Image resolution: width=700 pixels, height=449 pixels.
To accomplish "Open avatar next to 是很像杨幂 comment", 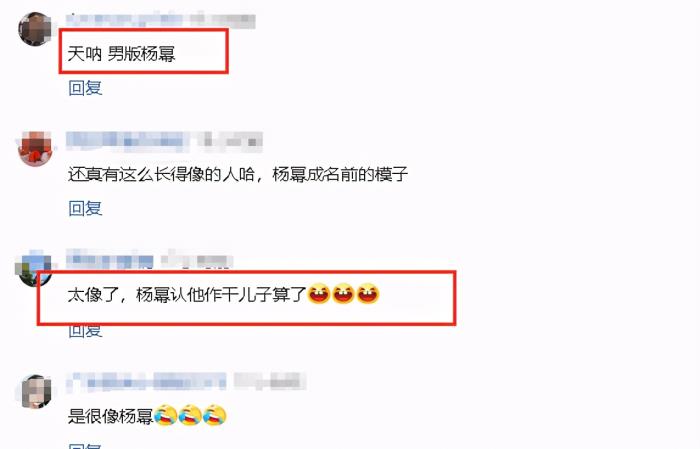I will 37,391.
